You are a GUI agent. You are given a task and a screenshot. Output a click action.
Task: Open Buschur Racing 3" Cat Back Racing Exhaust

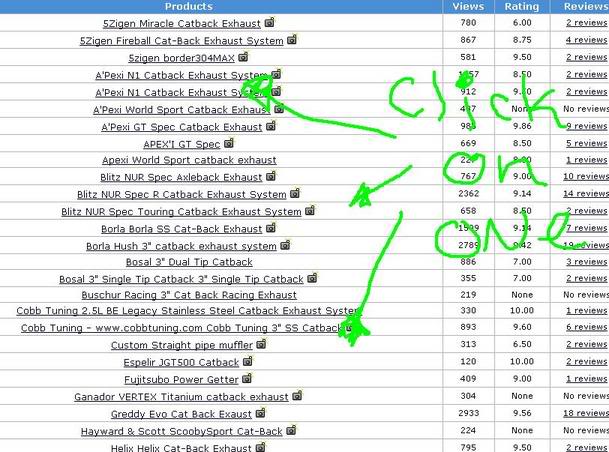point(189,295)
